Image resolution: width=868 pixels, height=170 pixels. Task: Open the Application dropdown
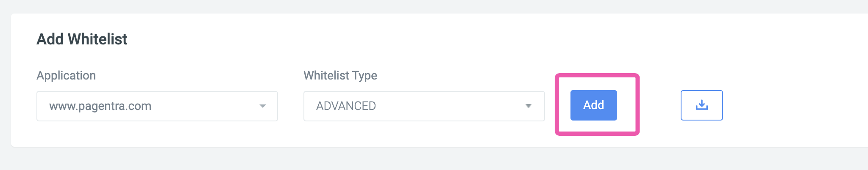click(157, 106)
